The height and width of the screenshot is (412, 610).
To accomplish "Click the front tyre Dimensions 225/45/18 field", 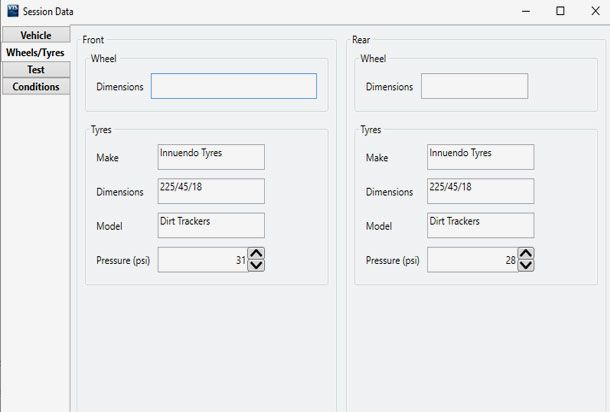I will tap(211, 191).
